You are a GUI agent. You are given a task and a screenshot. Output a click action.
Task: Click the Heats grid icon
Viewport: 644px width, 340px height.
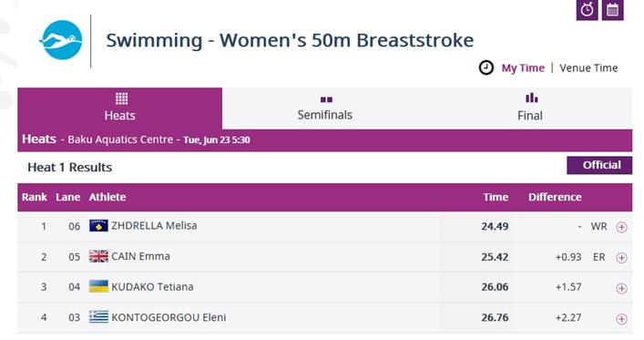(121, 98)
